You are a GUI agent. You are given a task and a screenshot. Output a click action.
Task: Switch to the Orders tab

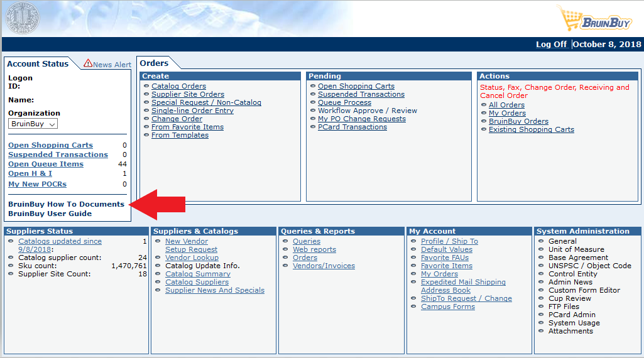pyautogui.click(x=154, y=63)
